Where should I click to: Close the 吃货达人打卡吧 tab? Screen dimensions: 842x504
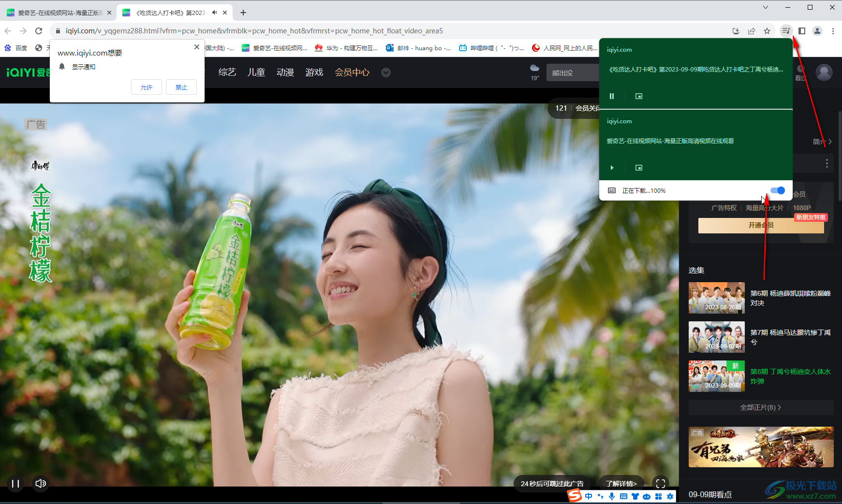225,13
